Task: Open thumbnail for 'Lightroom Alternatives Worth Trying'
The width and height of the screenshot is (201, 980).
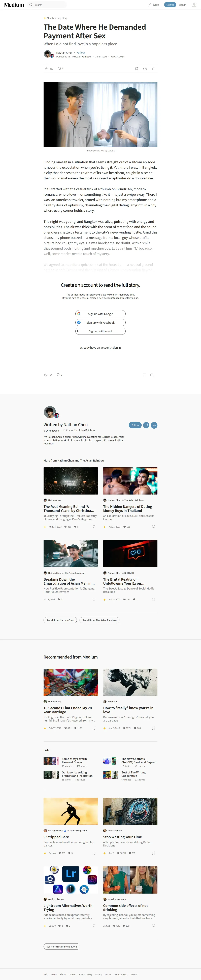Action: pyautogui.click(x=70, y=880)
